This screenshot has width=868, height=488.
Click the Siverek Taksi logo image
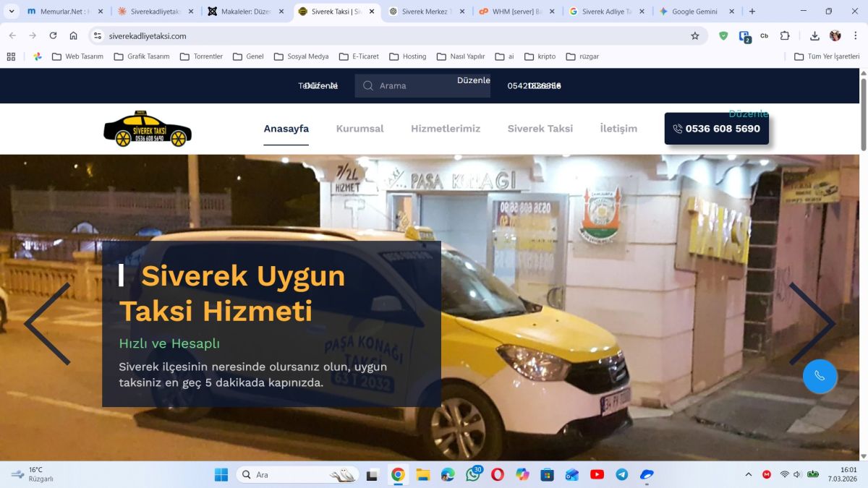pyautogui.click(x=148, y=129)
